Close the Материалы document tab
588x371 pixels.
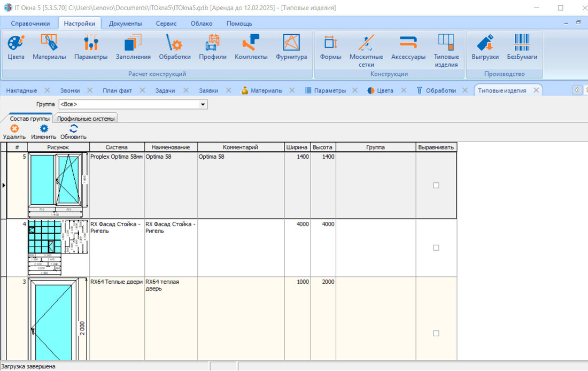pyautogui.click(x=292, y=90)
